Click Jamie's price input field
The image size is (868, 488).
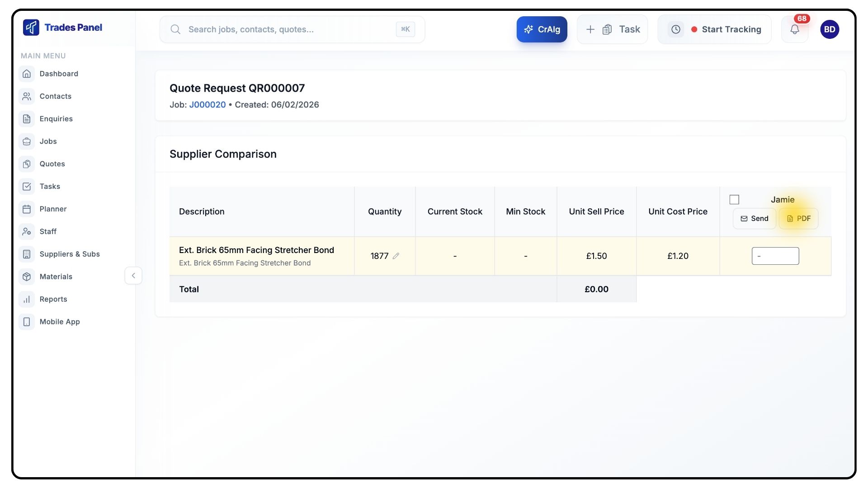(775, 256)
